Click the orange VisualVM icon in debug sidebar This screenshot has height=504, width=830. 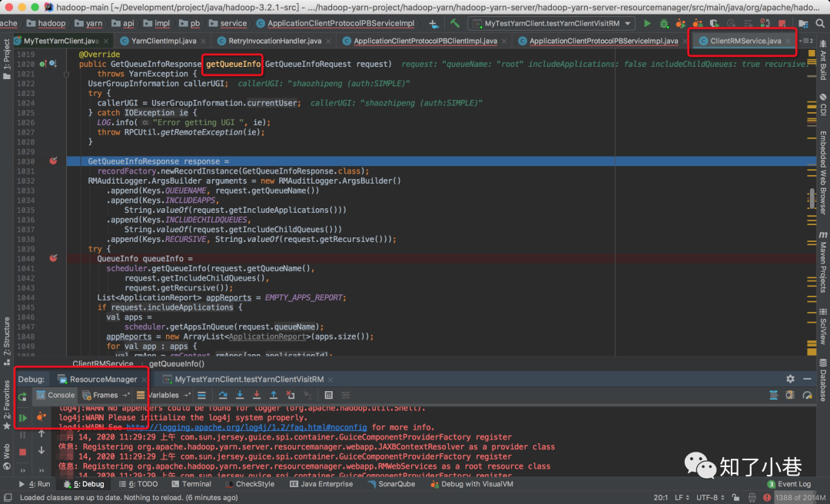coord(41,416)
